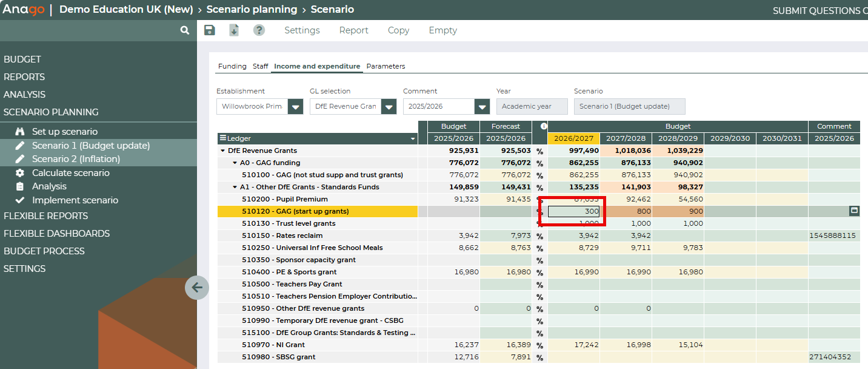Image resolution: width=868 pixels, height=369 pixels.
Task: Click the 2026/2027 cell for Pupil Premium
Action: (x=573, y=199)
